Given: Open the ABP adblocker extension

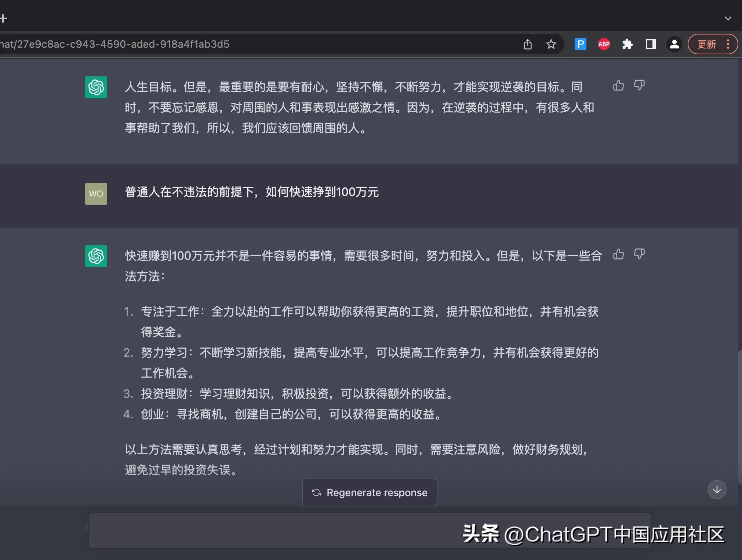Looking at the screenshot, I should [x=604, y=44].
